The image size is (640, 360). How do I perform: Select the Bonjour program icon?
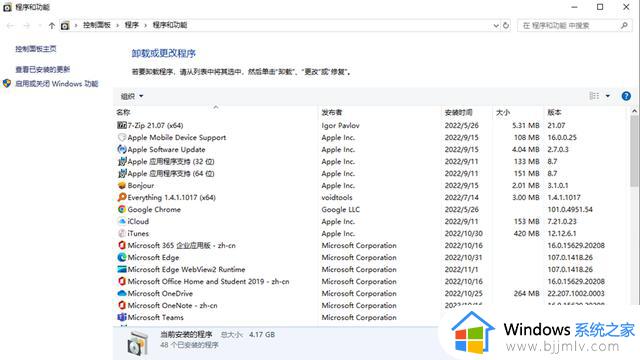(x=122, y=185)
